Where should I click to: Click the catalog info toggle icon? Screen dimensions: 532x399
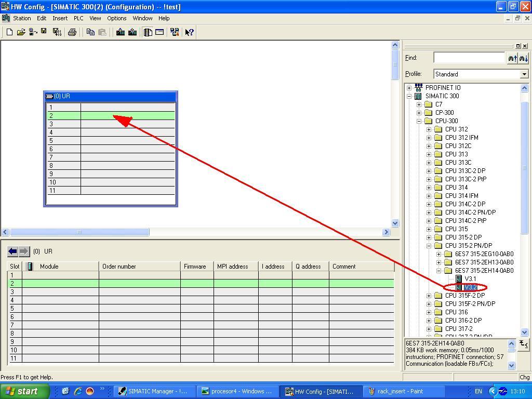[x=524, y=344]
